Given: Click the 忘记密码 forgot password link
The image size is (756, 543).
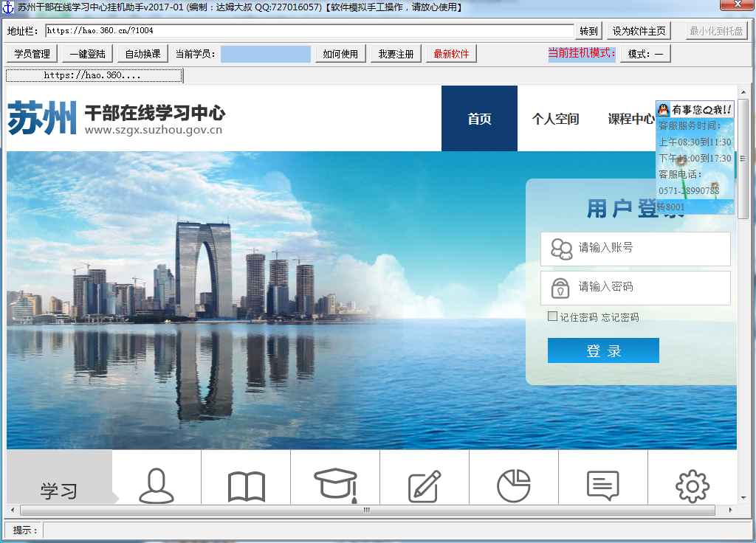Looking at the screenshot, I should pos(620,317).
